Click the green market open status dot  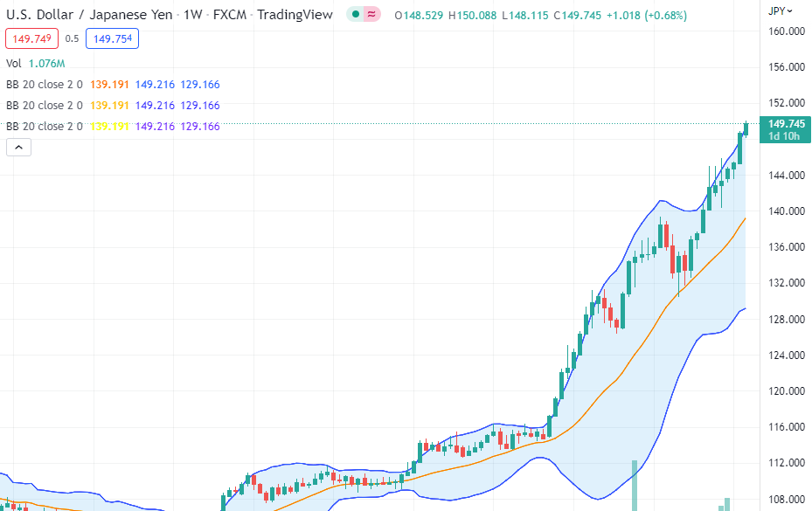point(355,15)
